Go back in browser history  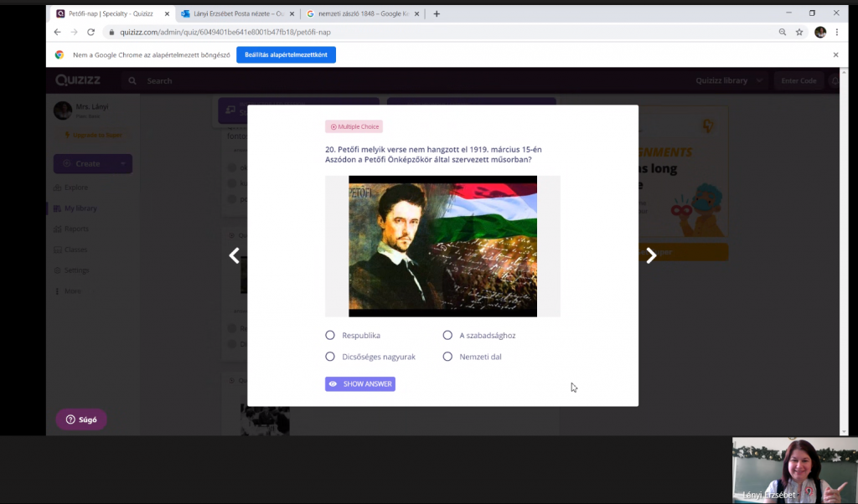point(58,33)
